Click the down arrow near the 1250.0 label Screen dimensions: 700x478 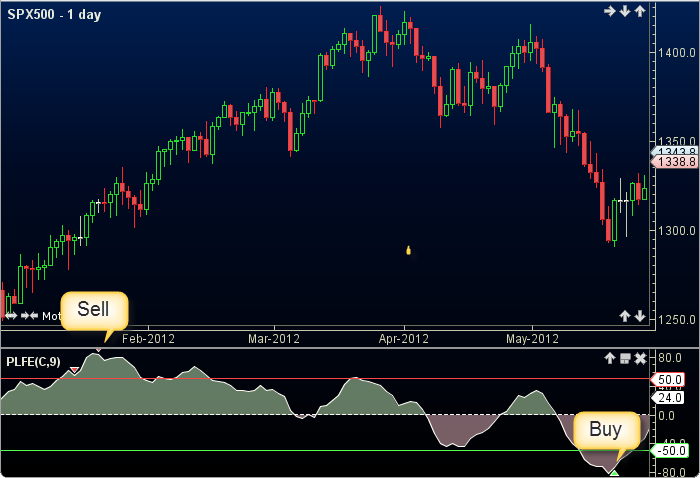tap(640, 316)
